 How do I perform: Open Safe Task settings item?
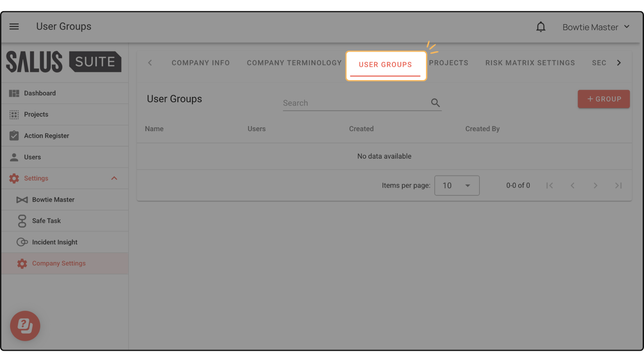coord(46,221)
